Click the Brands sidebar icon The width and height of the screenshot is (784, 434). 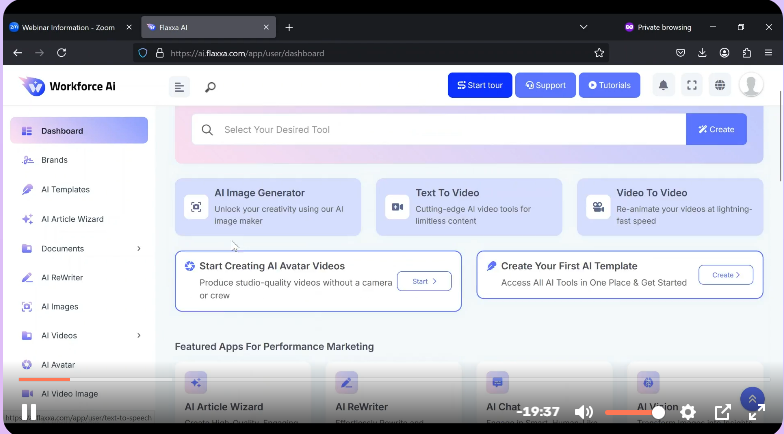[x=27, y=160]
